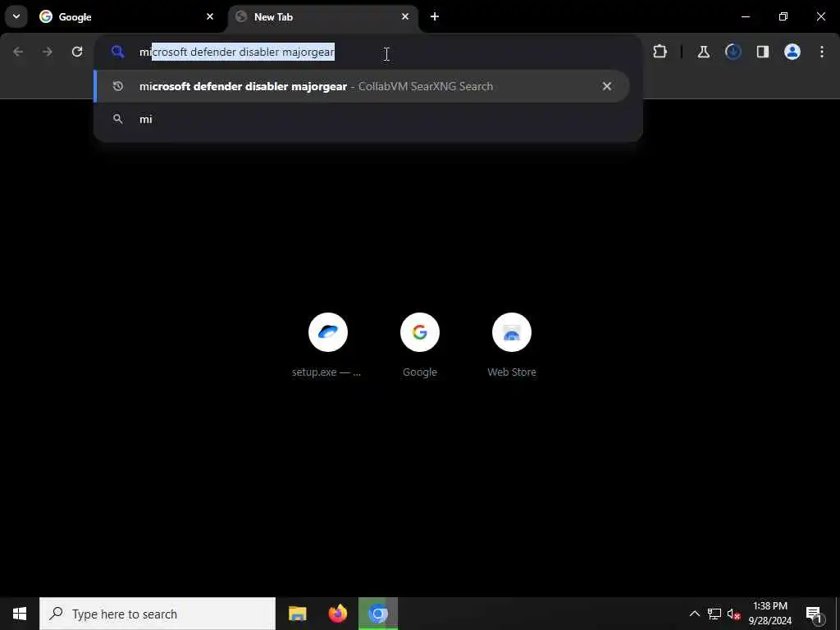Click the search magnifier icon in address bar
Image resolution: width=840 pixels, height=630 pixels.
click(118, 52)
